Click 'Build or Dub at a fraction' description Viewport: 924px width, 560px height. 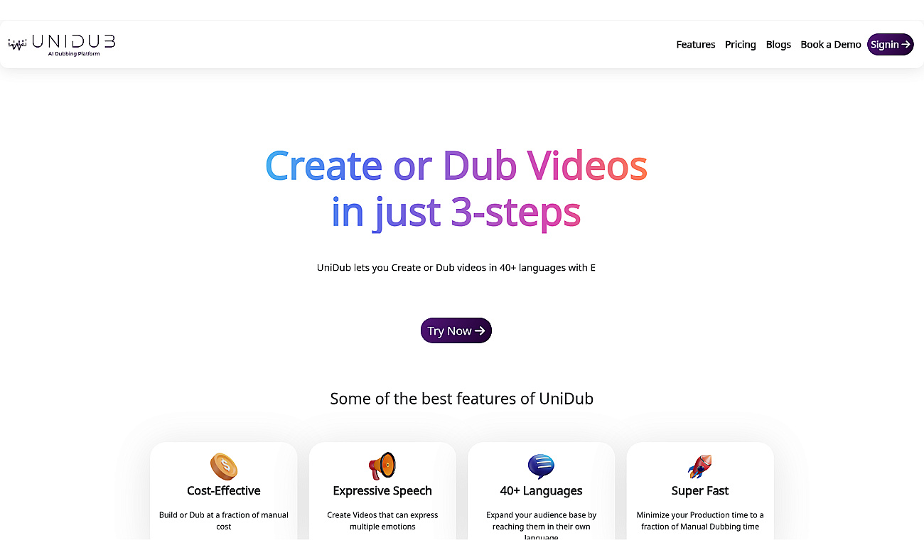(224, 521)
